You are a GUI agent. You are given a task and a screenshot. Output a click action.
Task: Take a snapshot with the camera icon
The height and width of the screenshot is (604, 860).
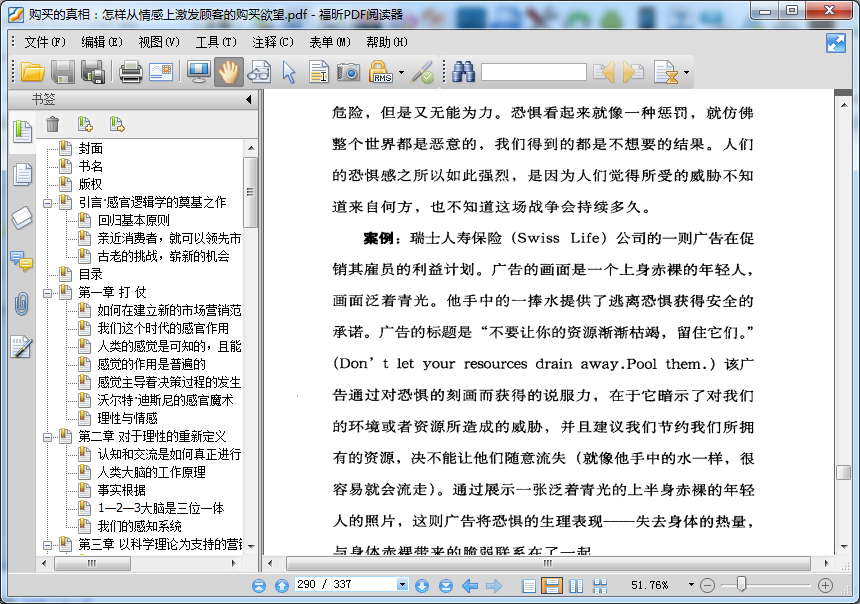[348, 72]
